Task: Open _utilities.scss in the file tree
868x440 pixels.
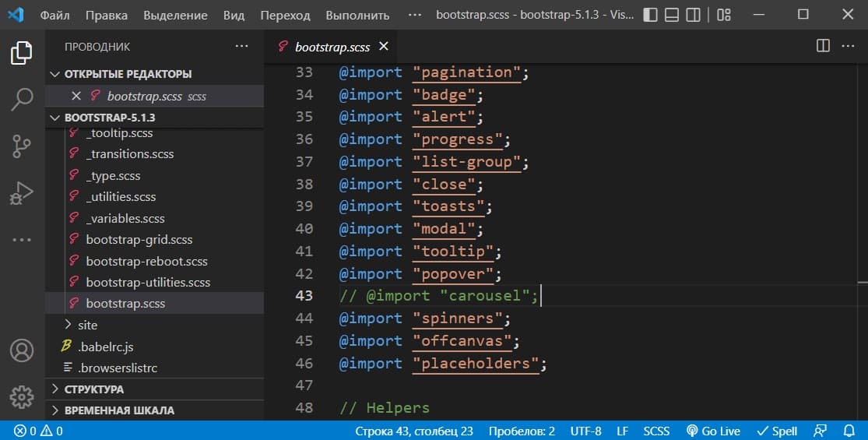Action: pos(121,196)
